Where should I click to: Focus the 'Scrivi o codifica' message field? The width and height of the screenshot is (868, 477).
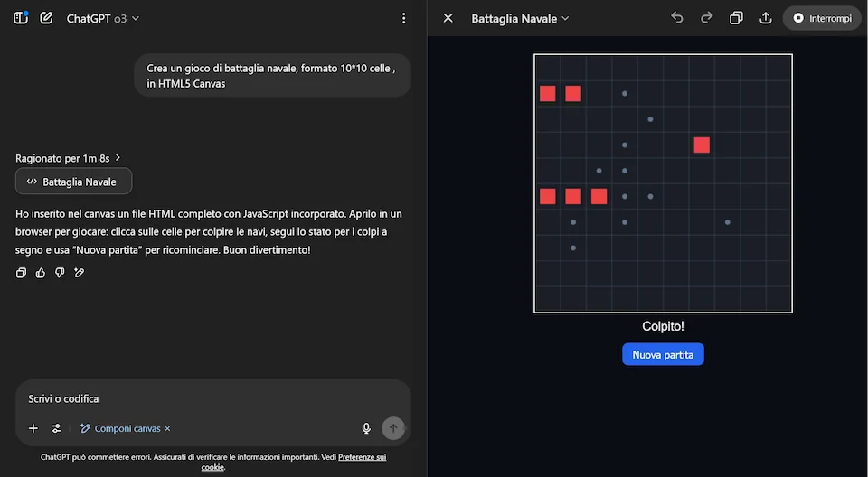click(213, 399)
